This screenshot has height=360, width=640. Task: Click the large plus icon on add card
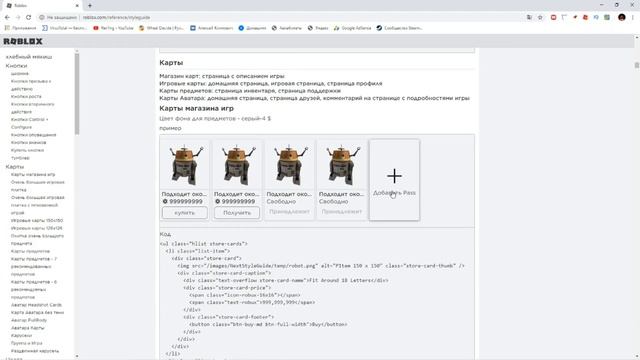pos(394,176)
